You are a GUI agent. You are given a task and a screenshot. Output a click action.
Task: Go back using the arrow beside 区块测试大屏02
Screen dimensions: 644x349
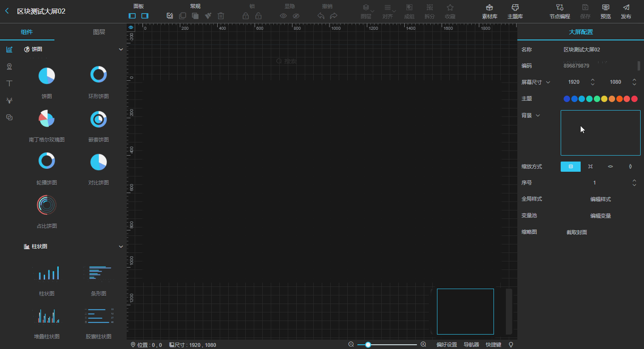7,11
